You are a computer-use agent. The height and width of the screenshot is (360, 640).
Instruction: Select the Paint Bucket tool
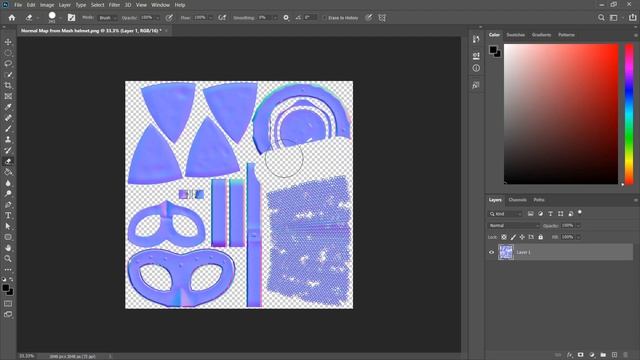tap(8, 172)
